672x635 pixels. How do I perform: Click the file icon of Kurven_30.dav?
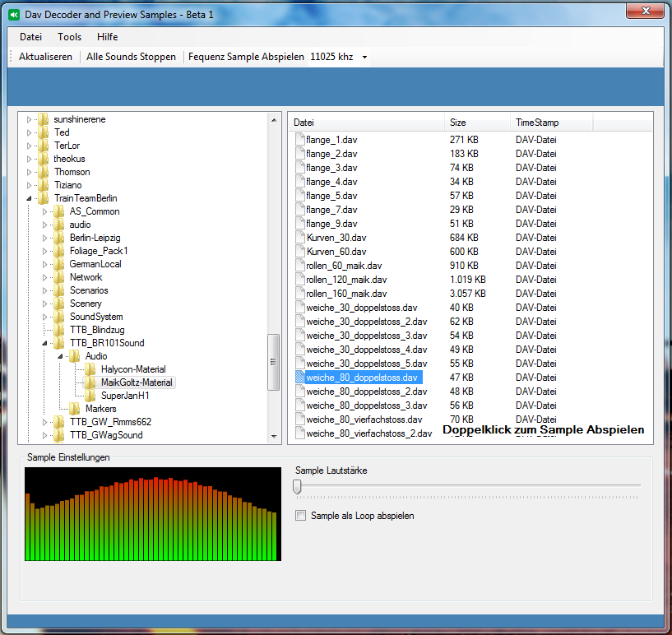click(x=299, y=238)
